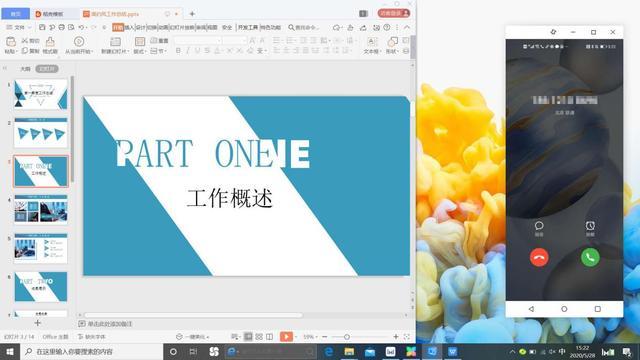
Task: Open the font name combo box
Action: pos(198,40)
